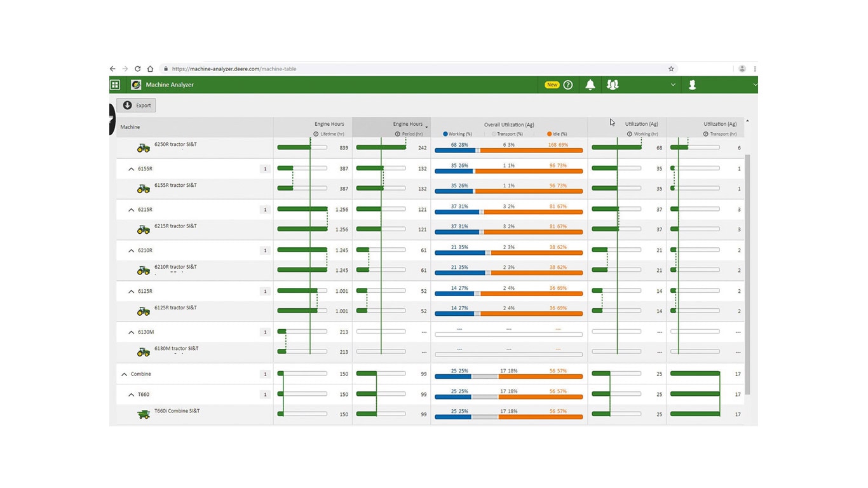
Task: Sort by Engine Hours Period column
Action: click(407, 125)
